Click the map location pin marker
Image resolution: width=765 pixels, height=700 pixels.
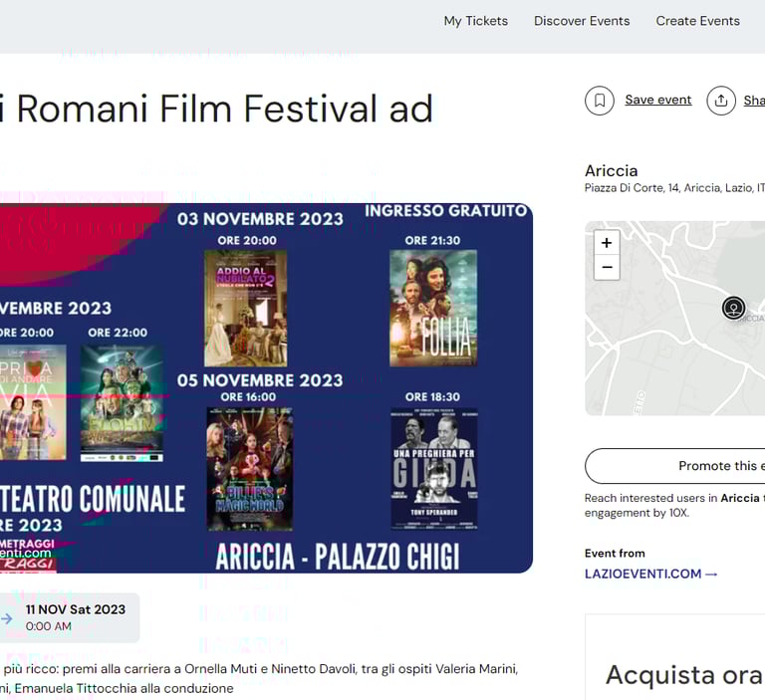click(733, 308)
